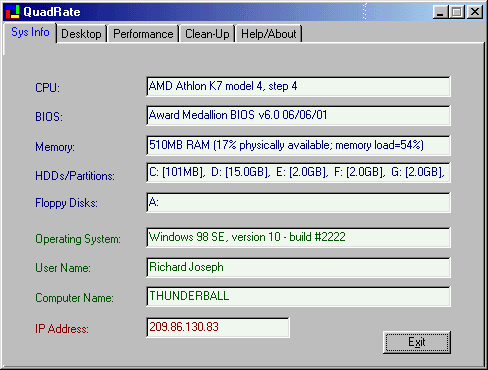Select the CPU field showing AMD Athlon K7

tap(298, 87)
